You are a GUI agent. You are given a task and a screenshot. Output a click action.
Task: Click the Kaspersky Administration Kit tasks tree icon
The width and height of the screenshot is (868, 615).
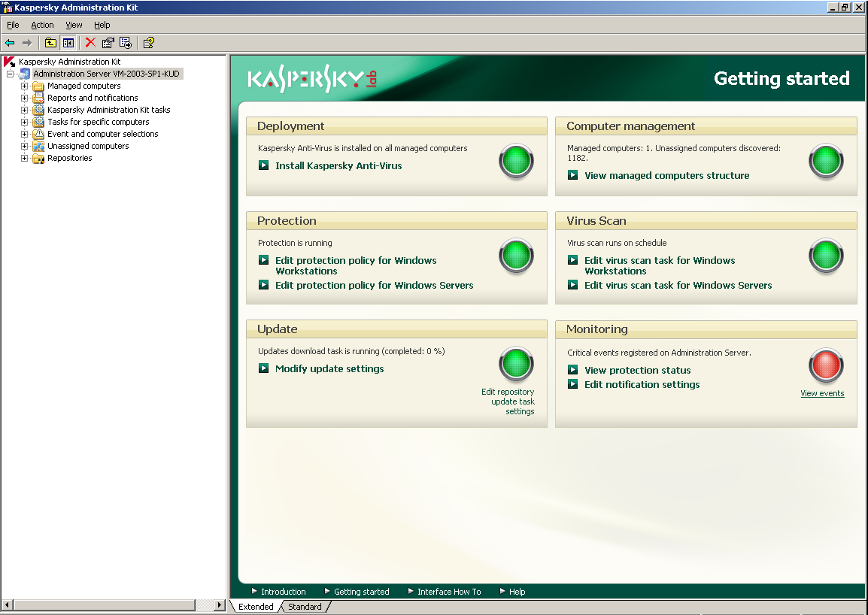tap(38, 110)
